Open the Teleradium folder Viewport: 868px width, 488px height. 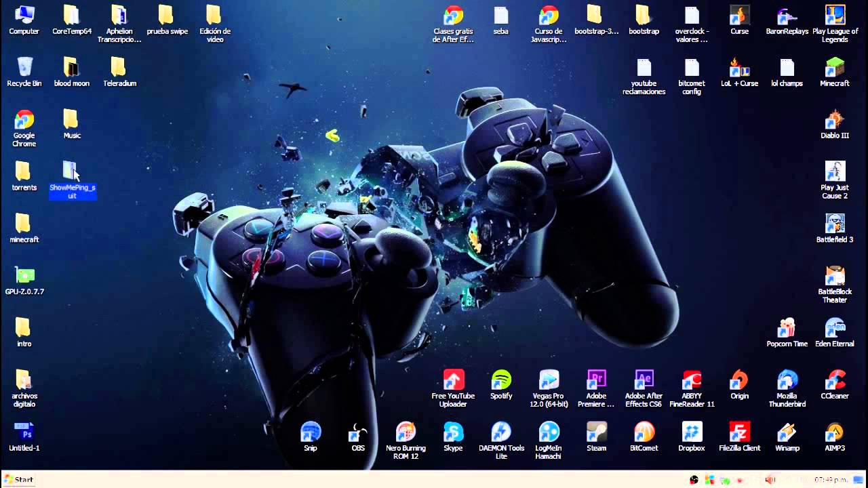click(119, 73)
